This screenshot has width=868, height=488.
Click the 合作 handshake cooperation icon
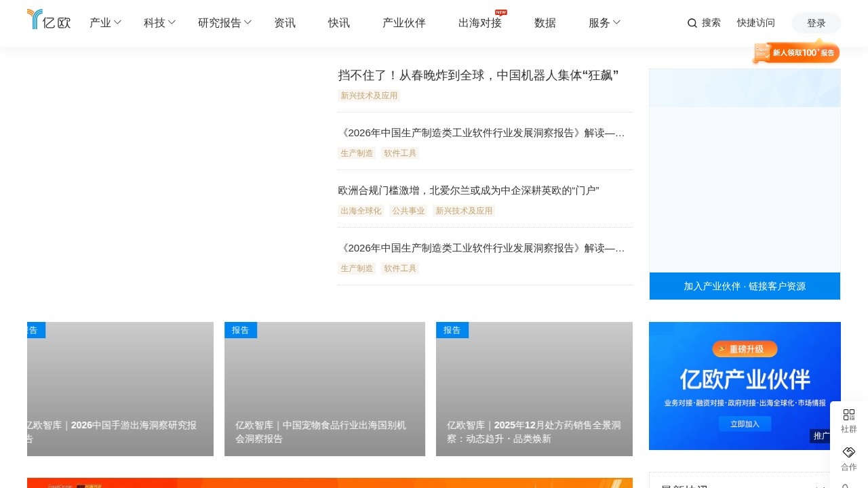[848, 457]
